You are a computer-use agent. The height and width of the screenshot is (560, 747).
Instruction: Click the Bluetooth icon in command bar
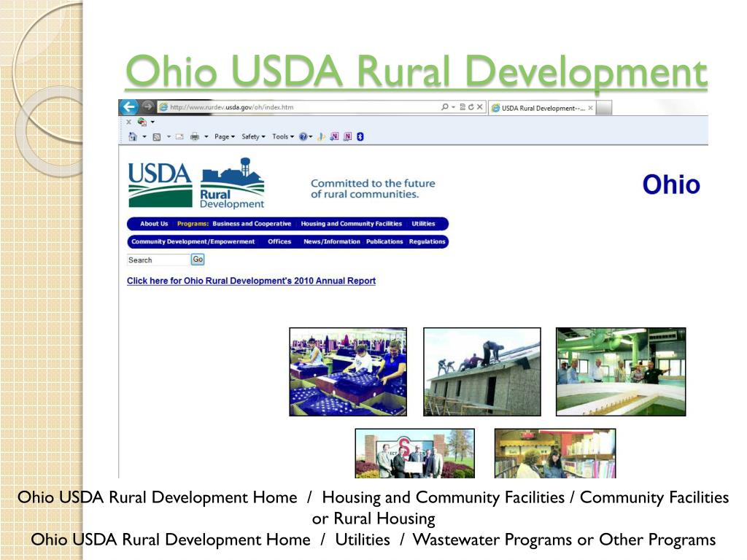click(360, 136)
